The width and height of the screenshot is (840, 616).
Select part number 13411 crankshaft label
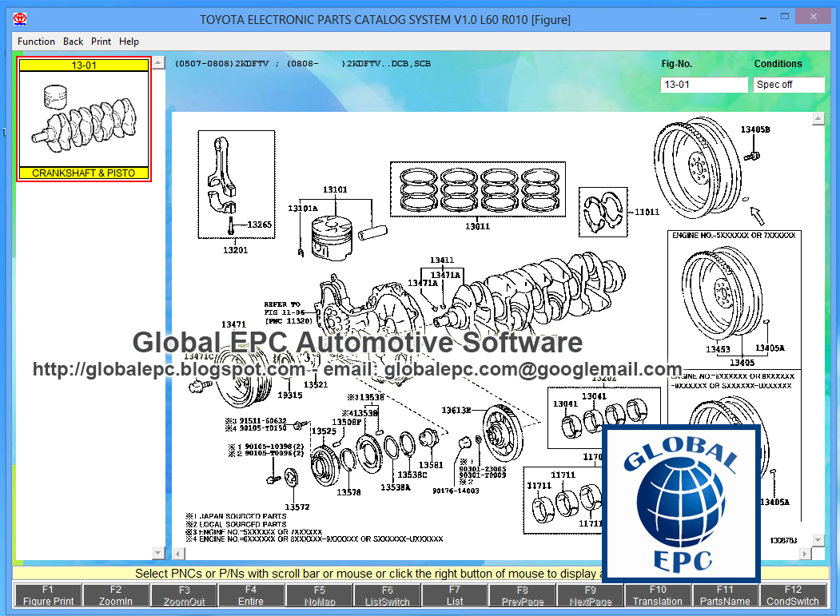coord(442,260)
